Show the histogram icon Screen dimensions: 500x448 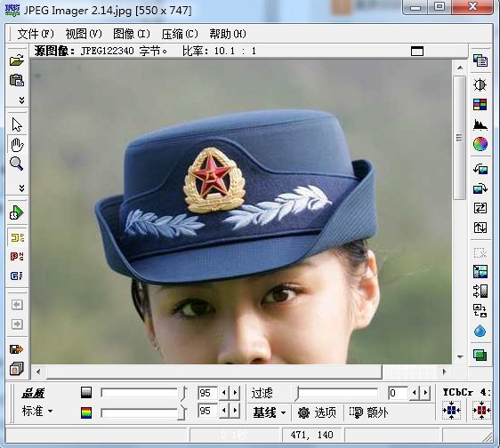[x=480, y=124]
